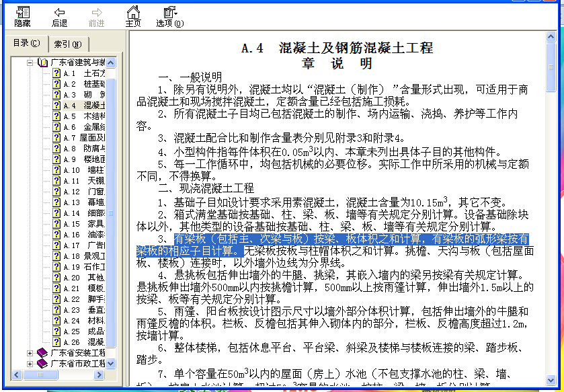
Task: Select tree item A.26 混凝
Action: 84,342
